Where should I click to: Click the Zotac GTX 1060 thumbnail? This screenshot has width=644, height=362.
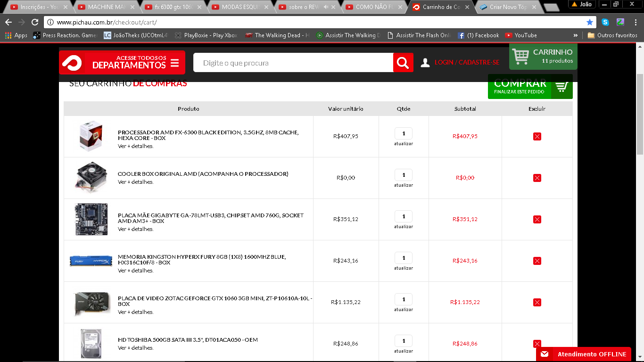92,303
